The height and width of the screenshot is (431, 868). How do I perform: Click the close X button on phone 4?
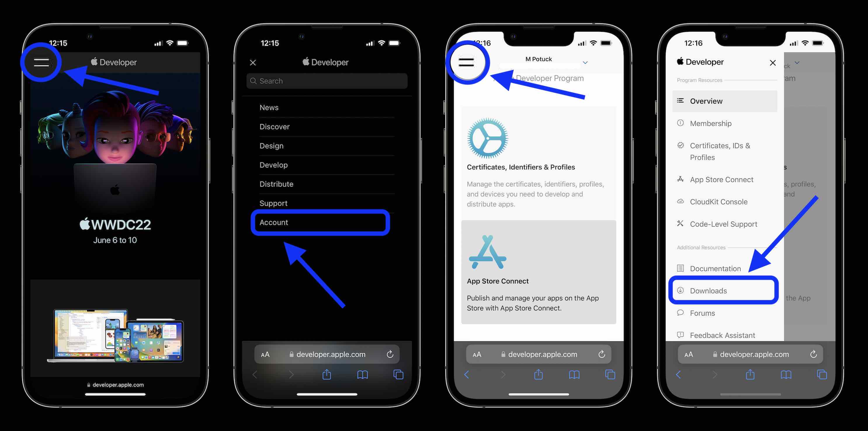(x=773, y=62)
